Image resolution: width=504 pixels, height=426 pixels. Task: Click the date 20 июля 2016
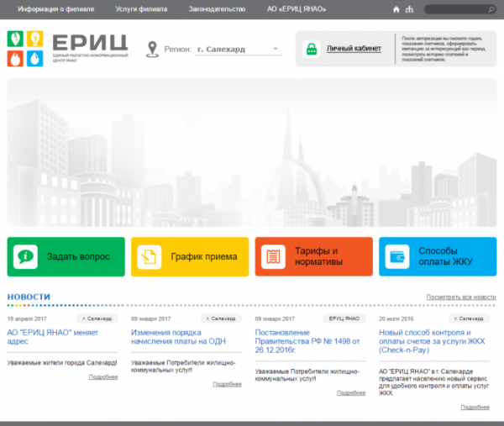click(x=396, y=319)
